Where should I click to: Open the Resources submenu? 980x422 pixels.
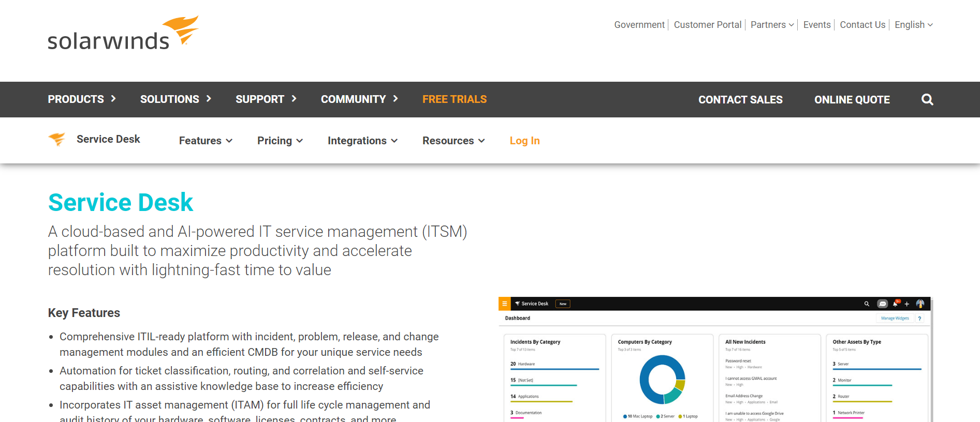point(454,141)
